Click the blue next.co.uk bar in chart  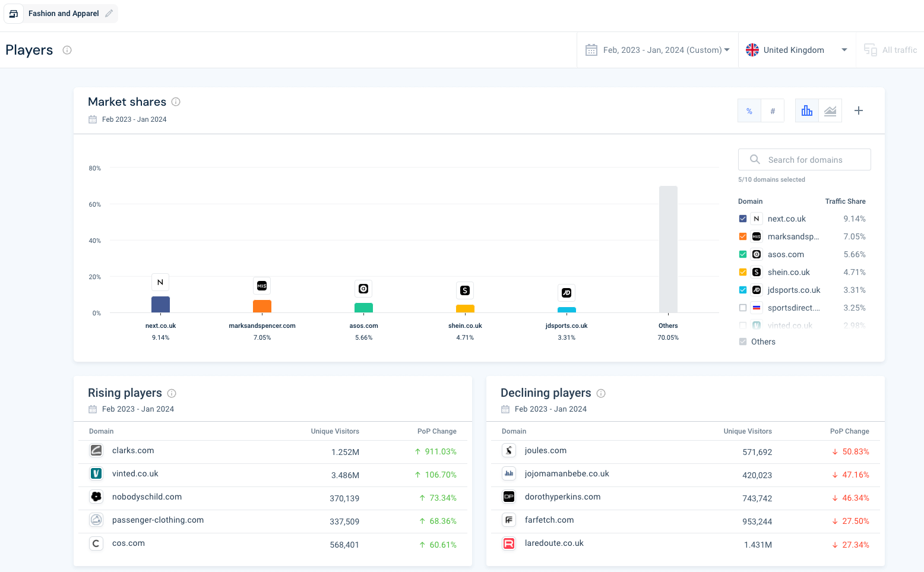click(160, 305)
